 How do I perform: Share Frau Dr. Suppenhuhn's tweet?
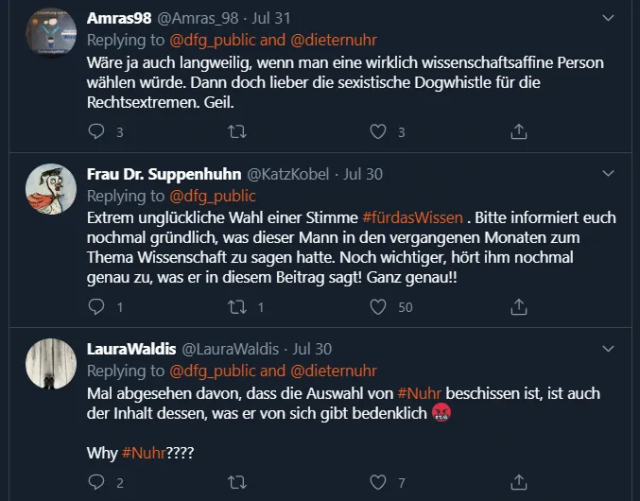pos(519,307)
